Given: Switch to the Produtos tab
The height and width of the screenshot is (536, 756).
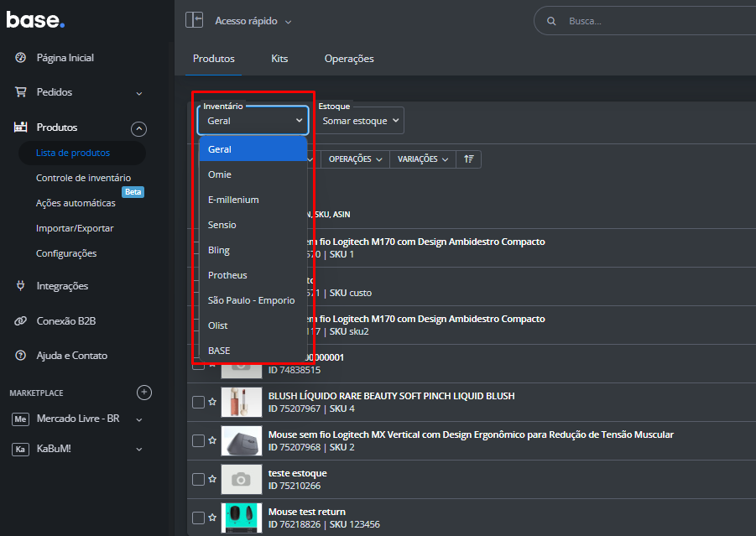Looking at the screenshot, I should click(x=214, y=59).
